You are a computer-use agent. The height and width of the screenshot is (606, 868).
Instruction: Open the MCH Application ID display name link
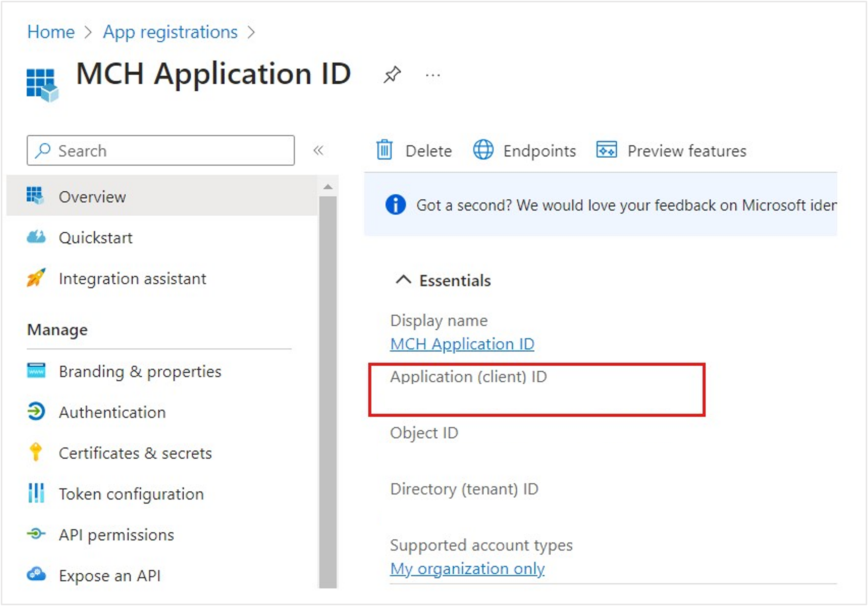pos(462,344)
